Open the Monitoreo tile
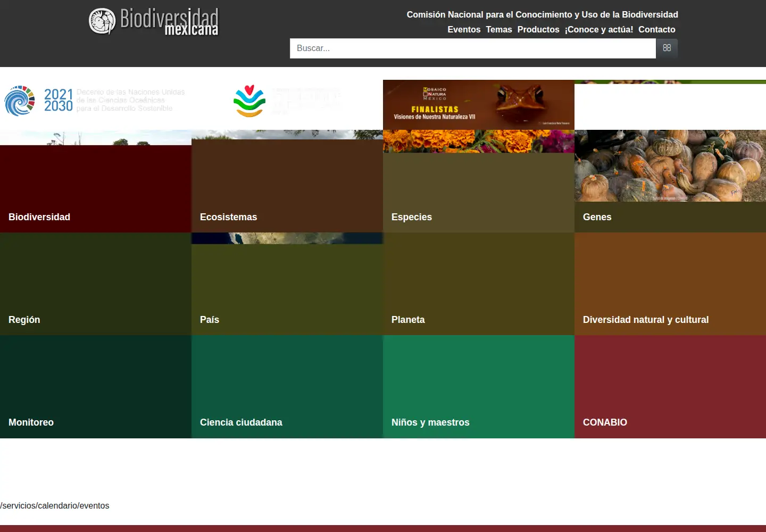 coord(96,387)
